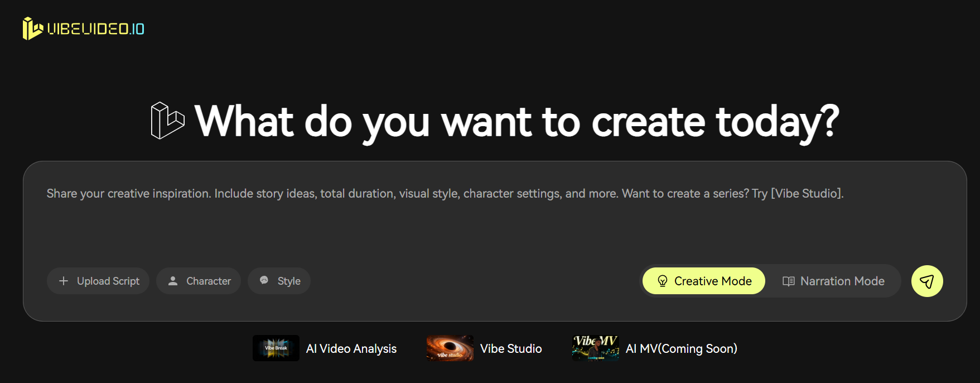
Task: Click the lightbulb icon in Creative Mode
Action: click(663, 281)
